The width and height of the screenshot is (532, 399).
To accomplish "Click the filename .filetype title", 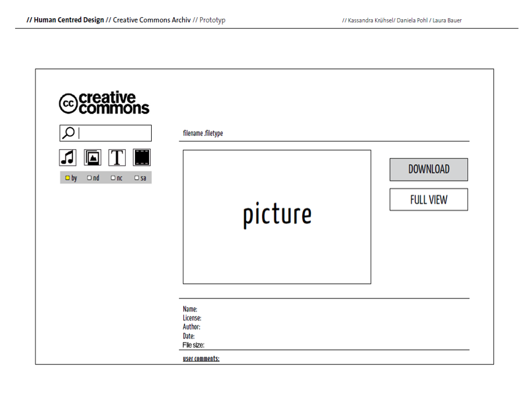I will pyautogui.click(x=203, y=134).
